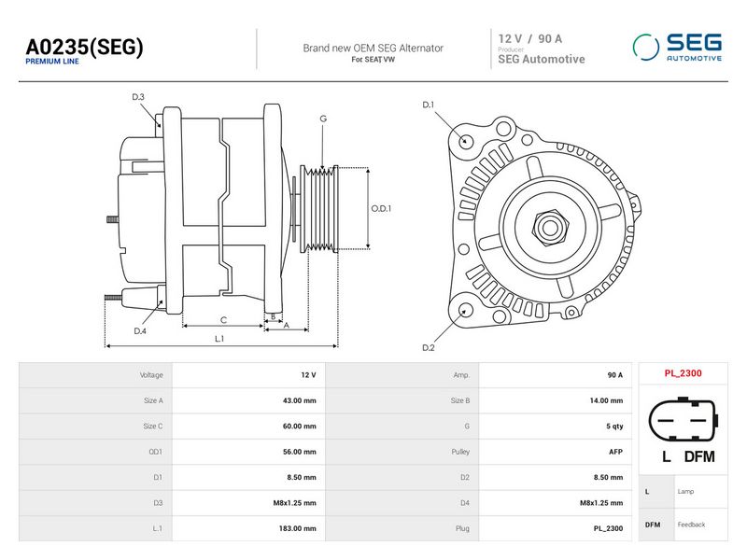Click 'Brand new OEM SEG Alternator' title
Screen dimensions: 747x560
373,49
